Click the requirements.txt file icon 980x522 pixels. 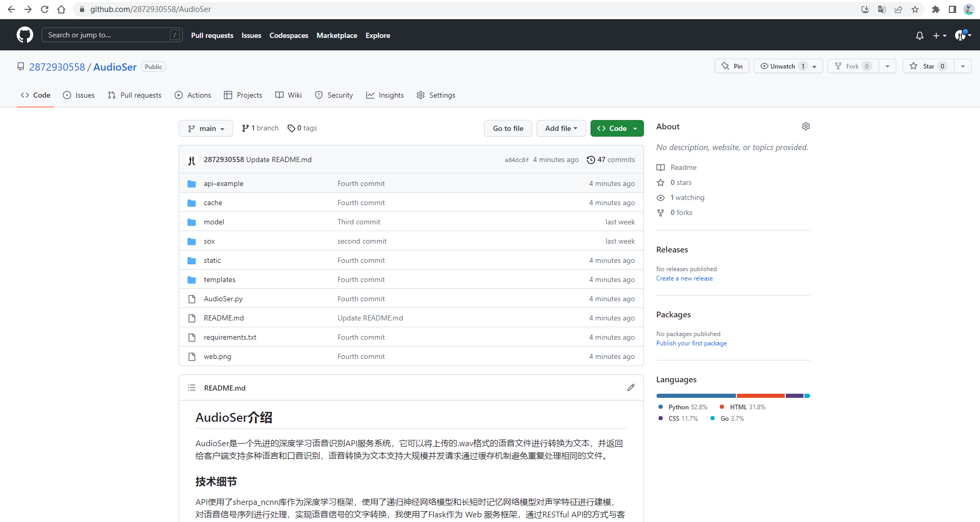tap(192, 337)
